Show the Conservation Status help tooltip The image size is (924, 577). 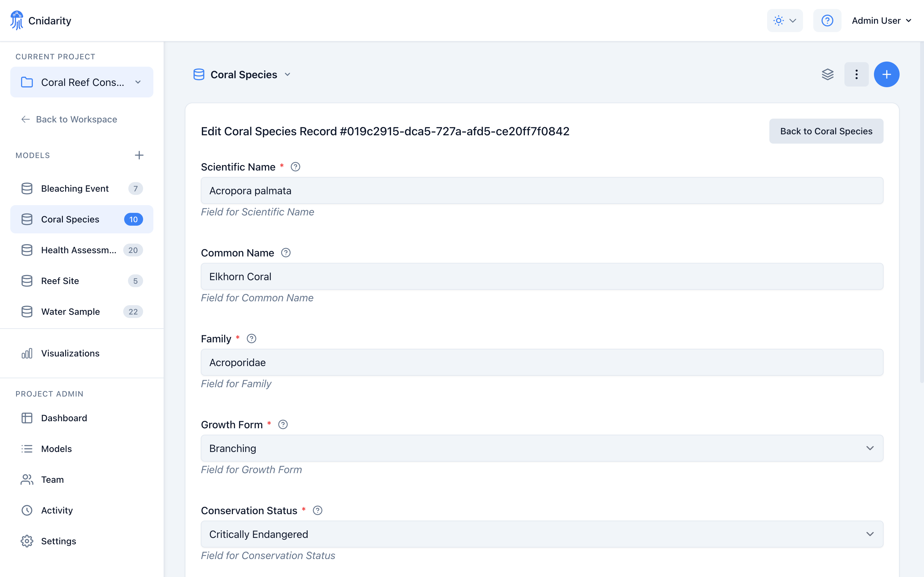click(318, 510)
